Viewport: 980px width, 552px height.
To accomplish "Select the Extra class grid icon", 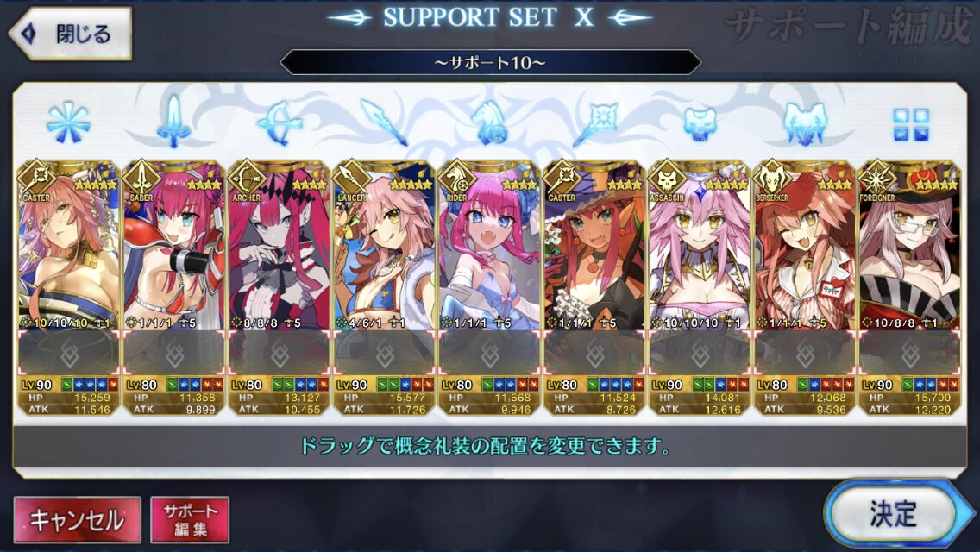I will point(911,124).
